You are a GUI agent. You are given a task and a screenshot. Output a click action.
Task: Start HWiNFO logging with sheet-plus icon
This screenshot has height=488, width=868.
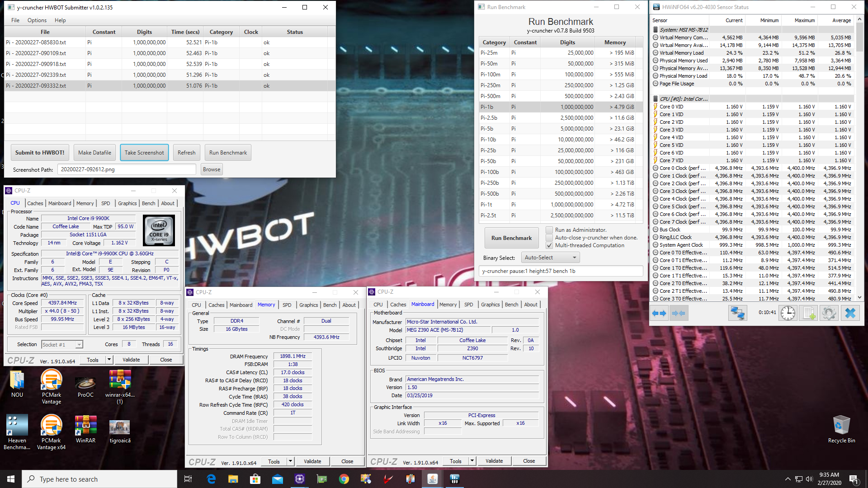click(x=809, y=313)
